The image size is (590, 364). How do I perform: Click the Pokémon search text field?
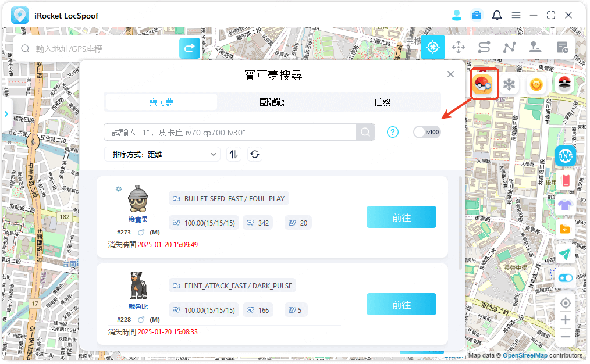pyautogui.click(x=230, y=133)
